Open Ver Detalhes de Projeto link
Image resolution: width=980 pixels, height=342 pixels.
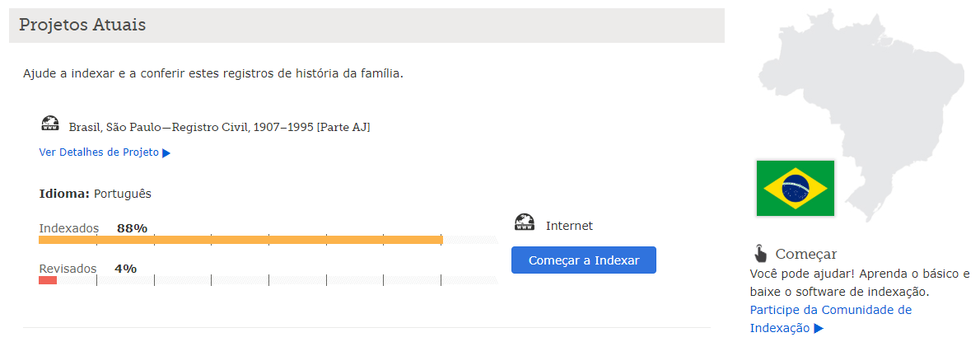(x=105, y=152)
